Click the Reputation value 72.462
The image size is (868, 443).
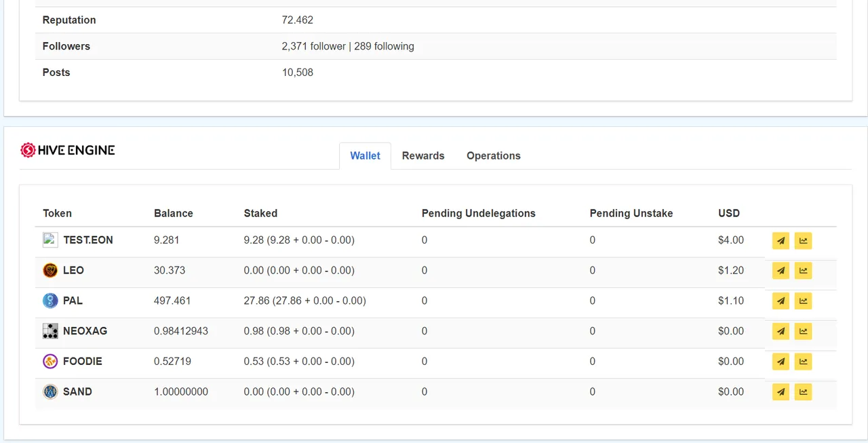tap(298, 20)
